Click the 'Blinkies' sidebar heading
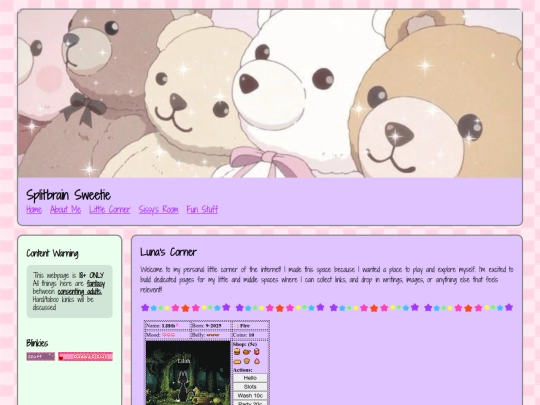Image resolution: width=540 pixels, height=405 pixels. pos(37,343)
